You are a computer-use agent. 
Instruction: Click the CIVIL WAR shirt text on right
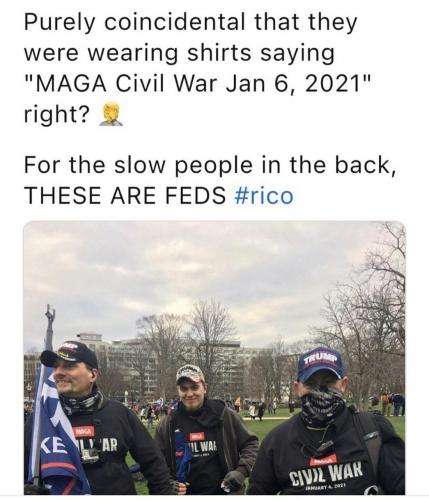pyautogui.click(x=326, y=475)
